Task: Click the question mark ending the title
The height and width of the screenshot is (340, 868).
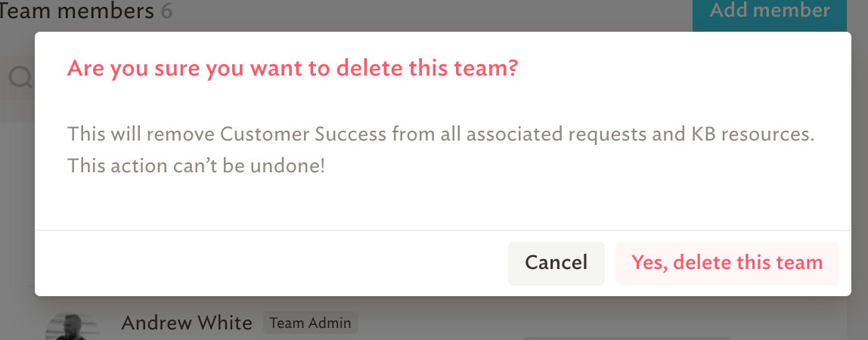Action: (x=513, y=69)
